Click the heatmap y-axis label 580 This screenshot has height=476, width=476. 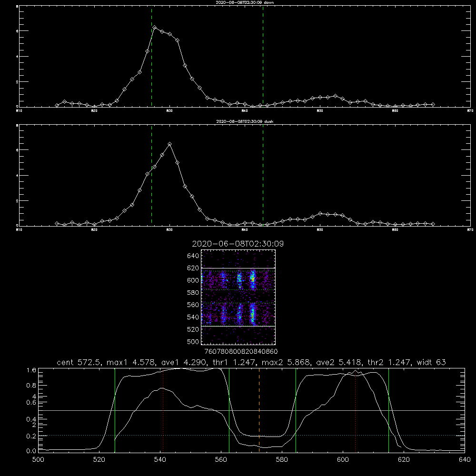(x=193, y=292)
